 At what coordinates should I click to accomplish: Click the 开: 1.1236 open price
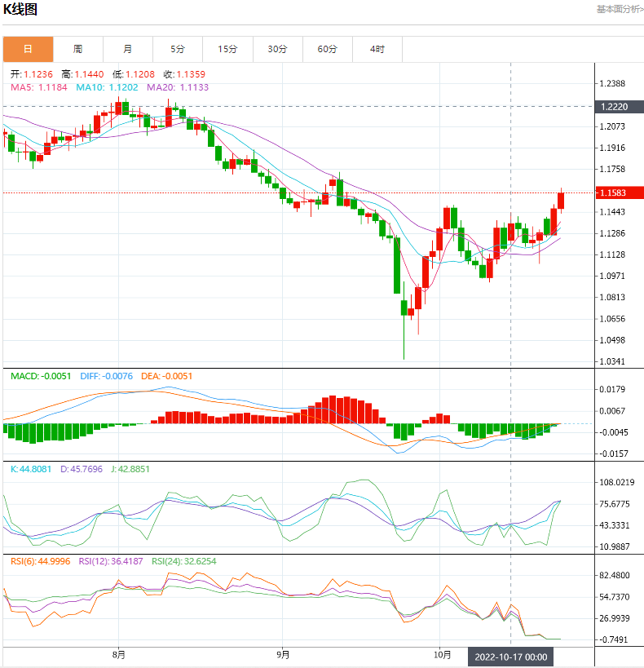[32, 74]
